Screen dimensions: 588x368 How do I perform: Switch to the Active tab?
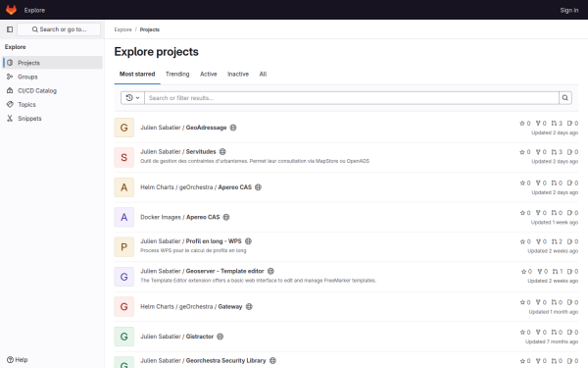click(209, 74)
